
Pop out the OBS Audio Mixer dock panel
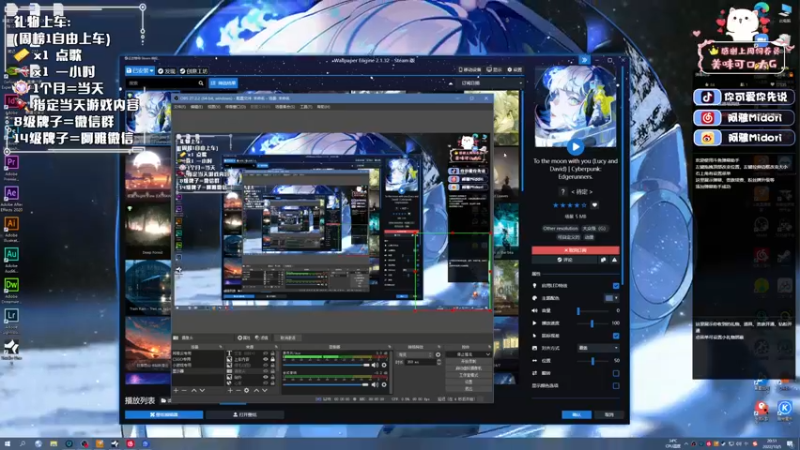pos(390,346)
